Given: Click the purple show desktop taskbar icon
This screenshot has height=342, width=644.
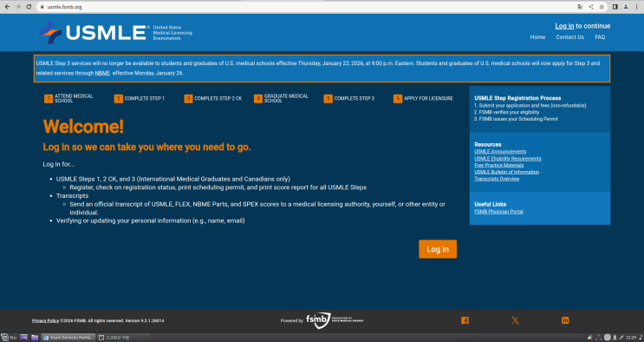Looking at the screenshot, I should (23, 338).
